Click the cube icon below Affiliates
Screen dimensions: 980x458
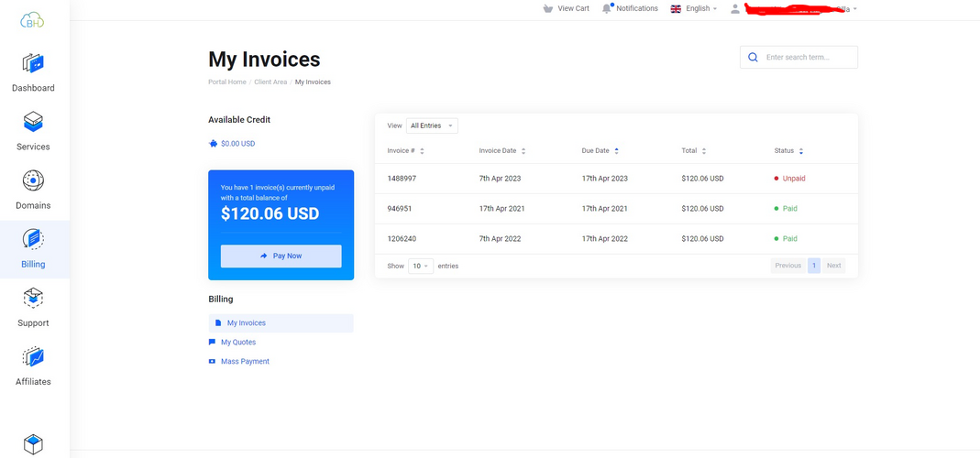coord(33,444)
